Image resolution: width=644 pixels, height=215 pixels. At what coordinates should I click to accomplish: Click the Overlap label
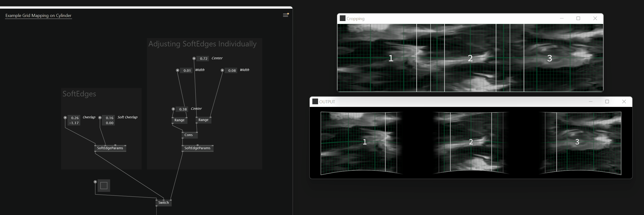point(89,117)
